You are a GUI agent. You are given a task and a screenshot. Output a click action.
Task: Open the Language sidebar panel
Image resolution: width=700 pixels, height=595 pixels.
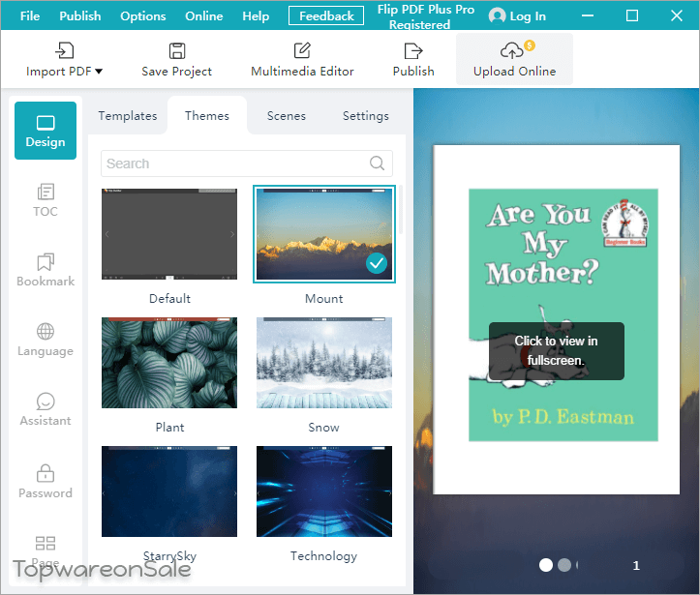[46, 340]
